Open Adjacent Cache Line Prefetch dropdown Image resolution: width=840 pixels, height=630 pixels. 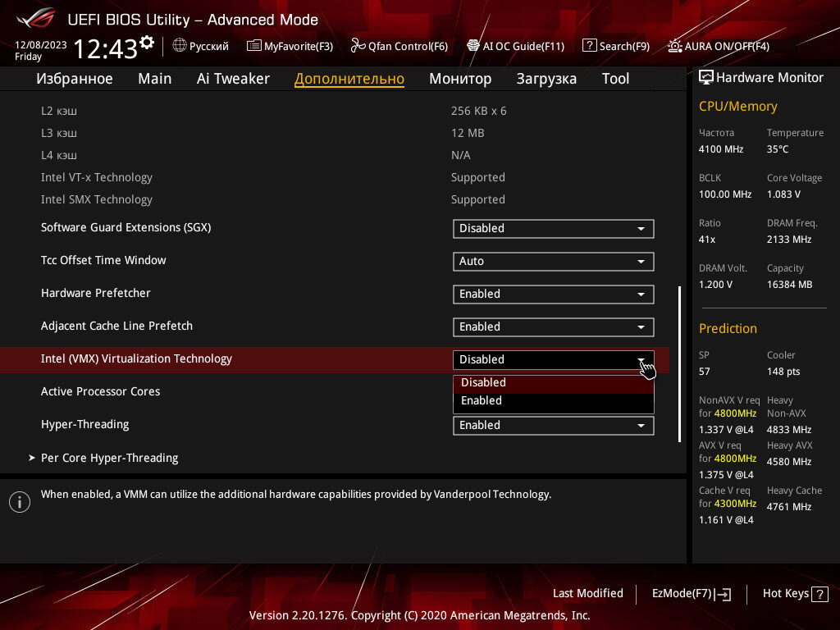(554, 326)
